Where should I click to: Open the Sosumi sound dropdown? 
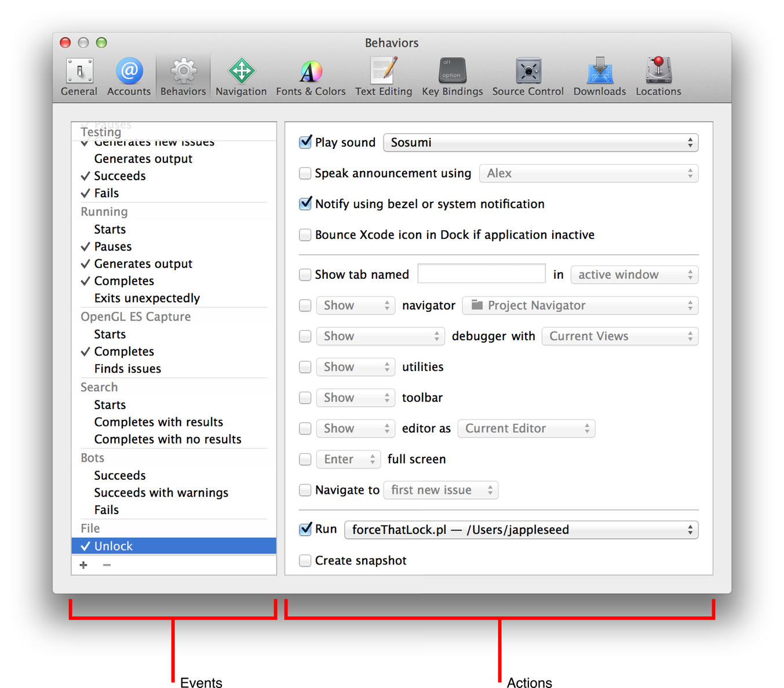[x=540, y=143]
